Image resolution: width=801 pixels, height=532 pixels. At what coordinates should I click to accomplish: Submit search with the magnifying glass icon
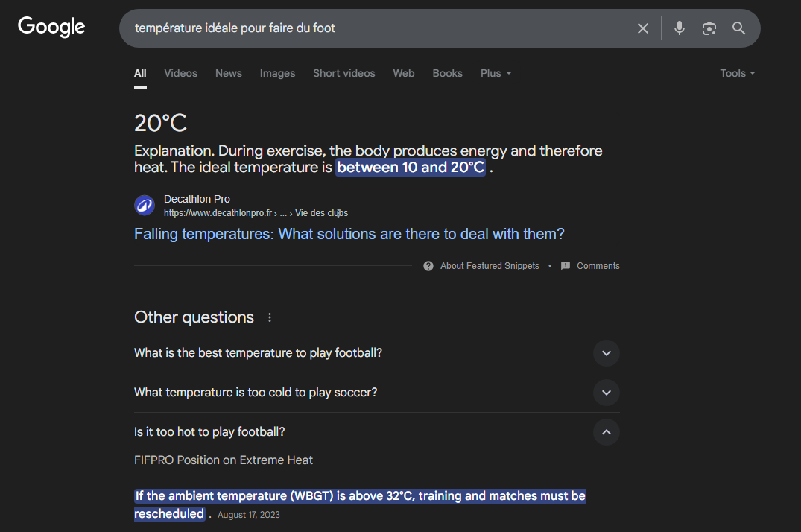[738, 28]
